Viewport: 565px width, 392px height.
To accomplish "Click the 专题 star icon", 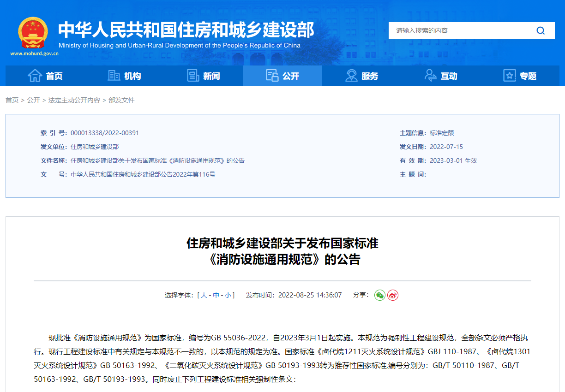I will click(510, 76).
